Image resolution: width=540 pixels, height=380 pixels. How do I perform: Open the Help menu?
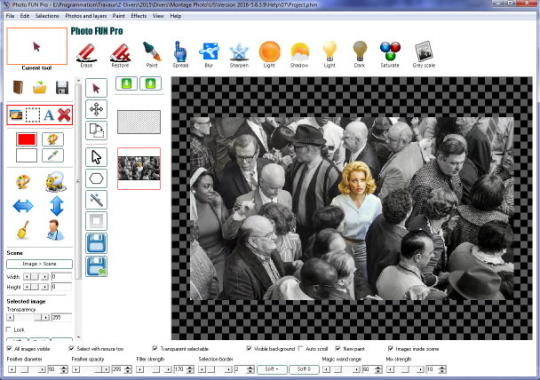point(175,16)
